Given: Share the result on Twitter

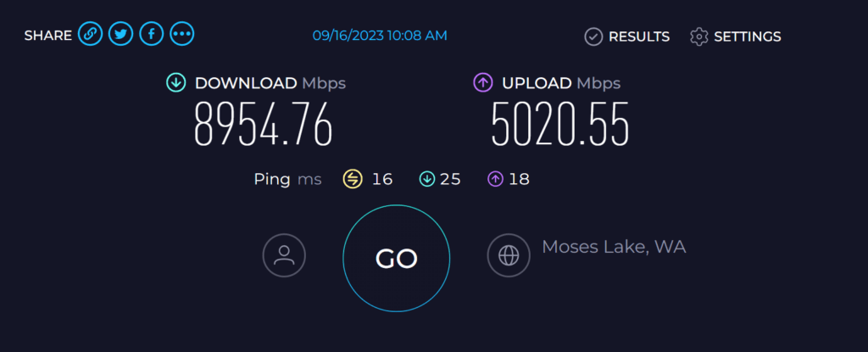Looking at the screenshot, I should [x=120, y=35].
